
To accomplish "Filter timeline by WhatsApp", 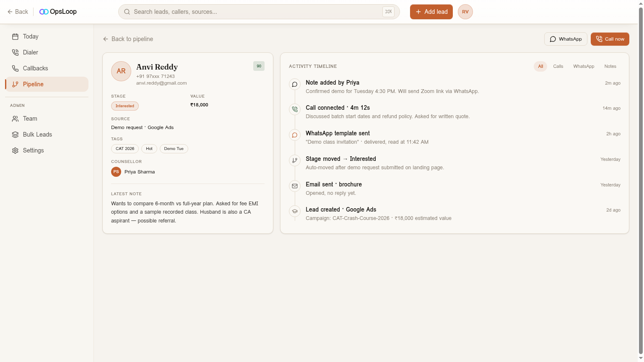I will tap(584, 66).
